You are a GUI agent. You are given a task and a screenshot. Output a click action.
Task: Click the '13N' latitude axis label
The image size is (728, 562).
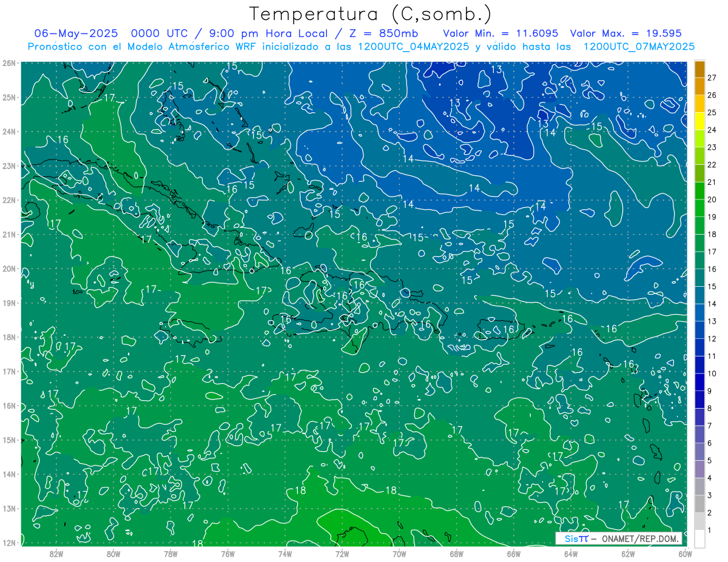pos(10,508)
